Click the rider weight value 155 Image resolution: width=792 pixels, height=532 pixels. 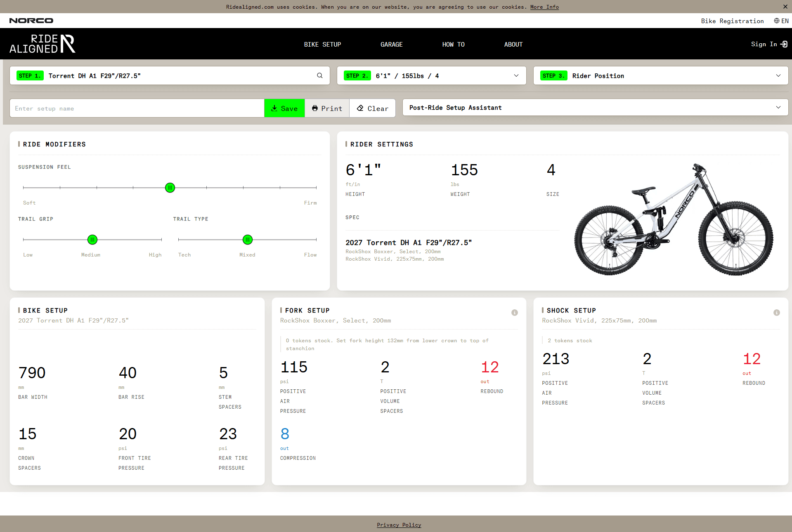[464, 170]
